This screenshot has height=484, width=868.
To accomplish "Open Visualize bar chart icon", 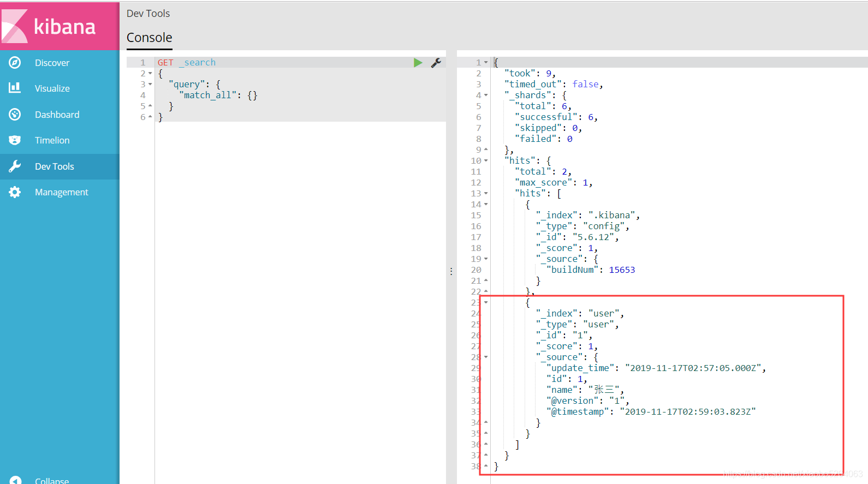I will [15, 88].
